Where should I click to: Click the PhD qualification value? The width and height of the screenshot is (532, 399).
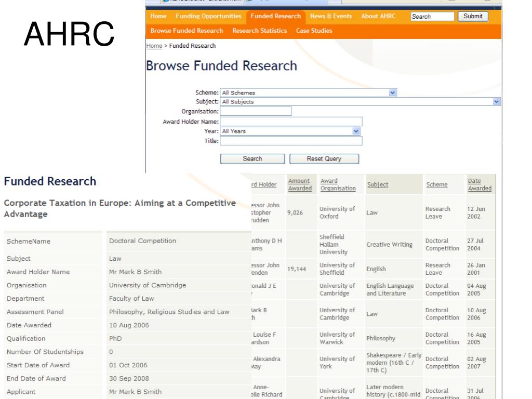pyautogui.click(x=115, y=339)
